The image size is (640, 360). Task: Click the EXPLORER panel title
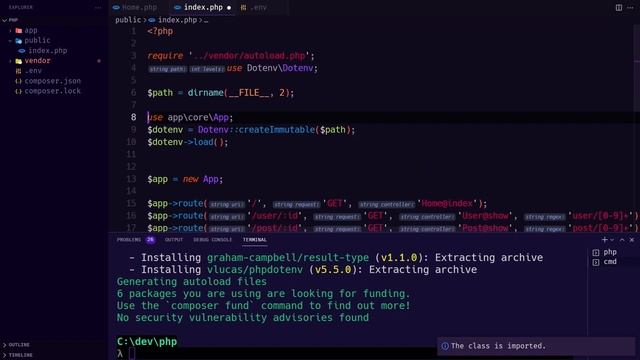pos(21,7)
